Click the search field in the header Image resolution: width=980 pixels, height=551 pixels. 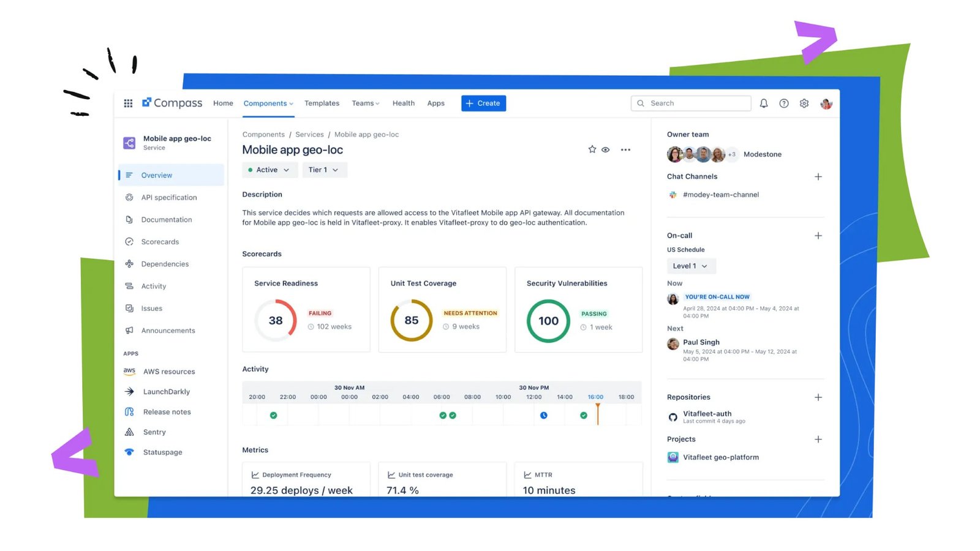tap(690, 103)
